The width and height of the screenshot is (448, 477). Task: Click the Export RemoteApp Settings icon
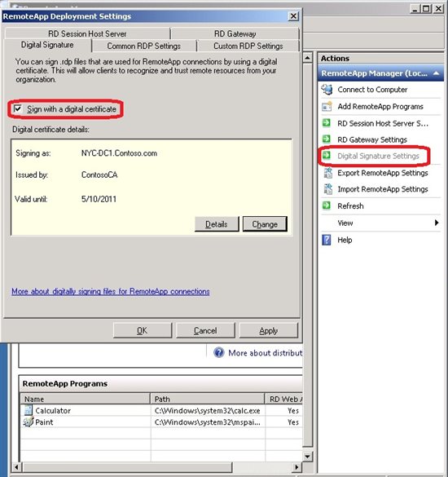coord(327,173)
